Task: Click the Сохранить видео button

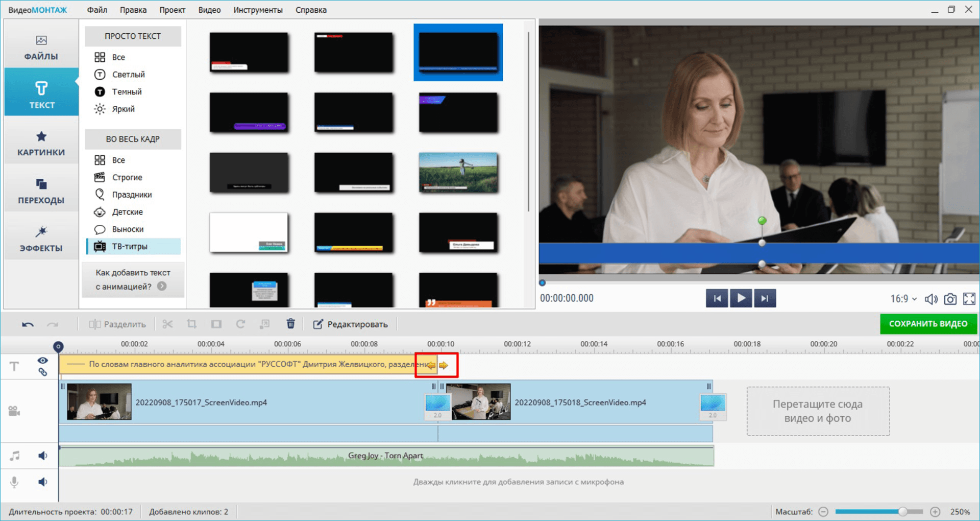Action: tap(928, 324)
